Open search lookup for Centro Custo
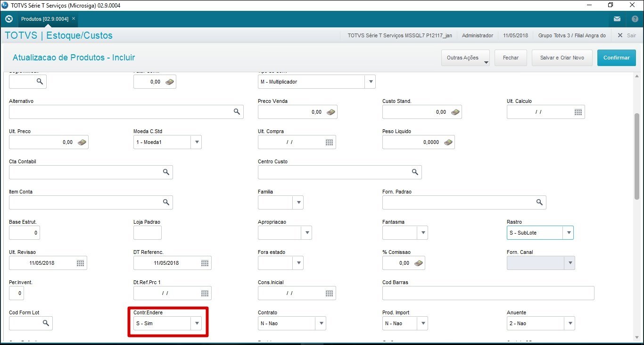This screenshot has width=644, height=345. click(415, 172)
